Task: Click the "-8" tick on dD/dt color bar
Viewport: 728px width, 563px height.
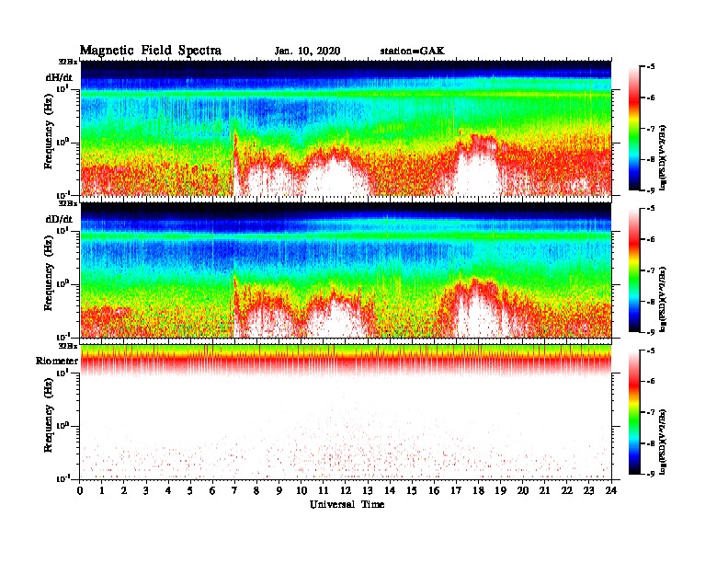Action: tap(650, 302)
